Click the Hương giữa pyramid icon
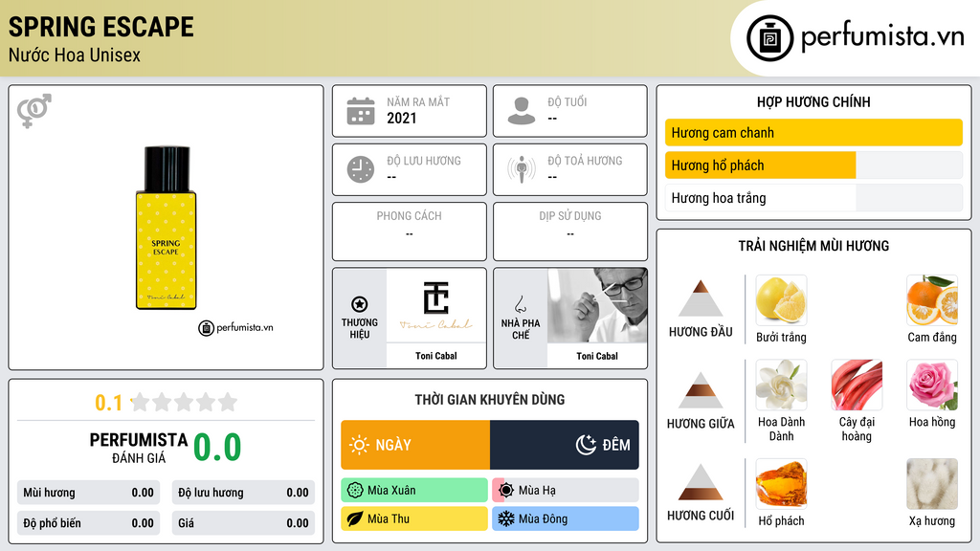The width and height of the screenshot is (980, 551). point(701,390)
